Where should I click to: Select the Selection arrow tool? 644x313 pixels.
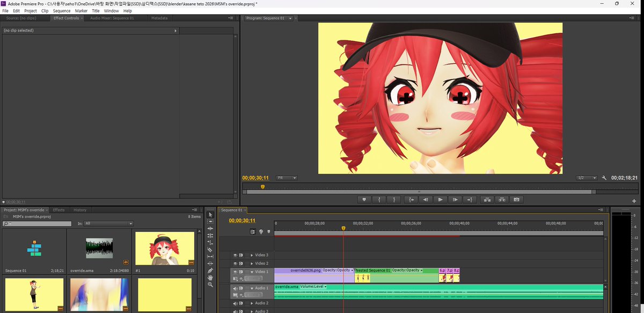click(x=210, y=215)
